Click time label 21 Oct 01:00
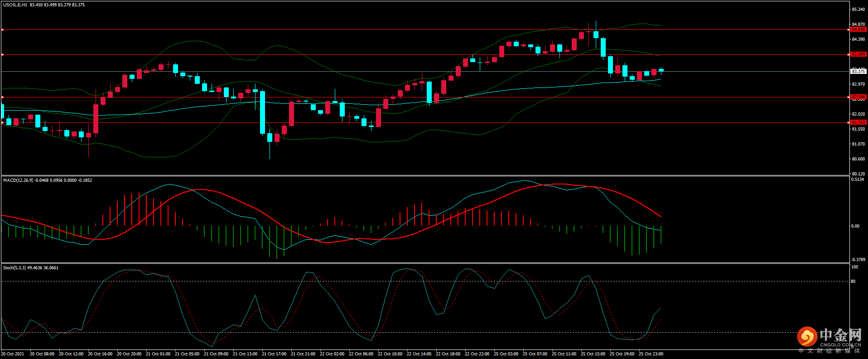 point(158,354)
